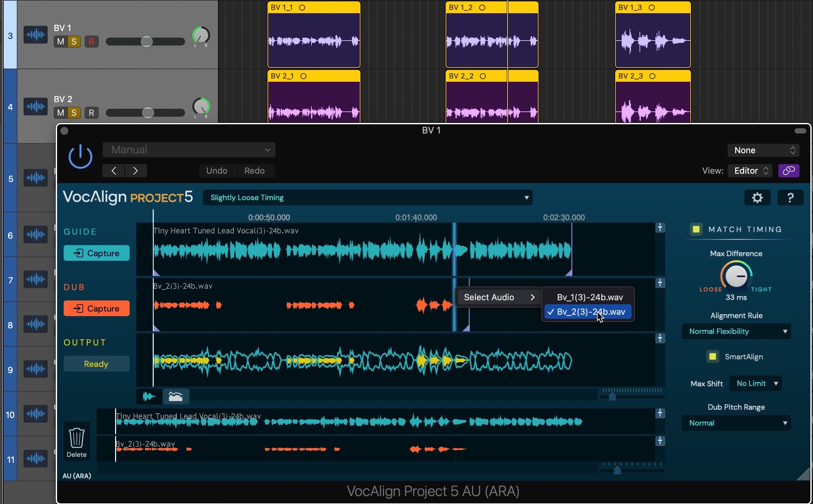Disable the SmartAlign checkbox
Image resolution: width=813 pixels, height=504 pixels.
tap(712, 356)
